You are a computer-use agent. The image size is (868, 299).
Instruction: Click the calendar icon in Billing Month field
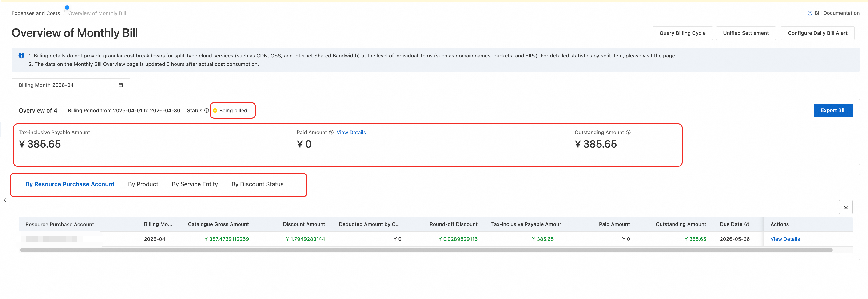click(x=121, y=85)
